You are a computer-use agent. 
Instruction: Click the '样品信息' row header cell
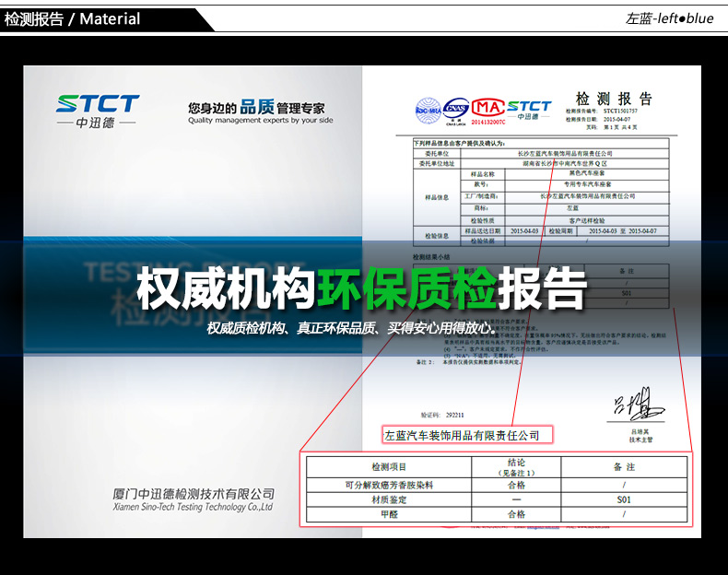point(437,198)
